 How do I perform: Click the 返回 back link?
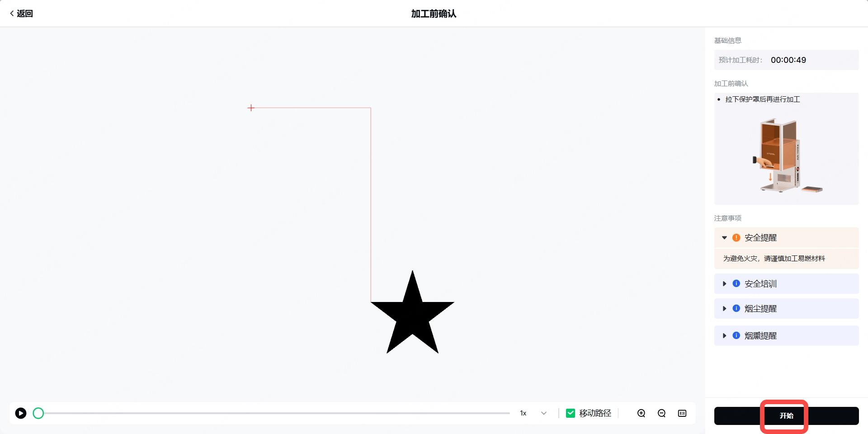[21, 14]
